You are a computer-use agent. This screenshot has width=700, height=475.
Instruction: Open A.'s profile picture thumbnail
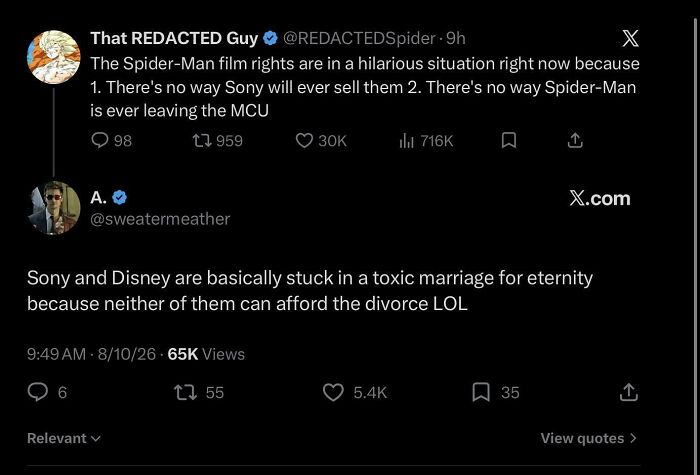coord(54,208)
